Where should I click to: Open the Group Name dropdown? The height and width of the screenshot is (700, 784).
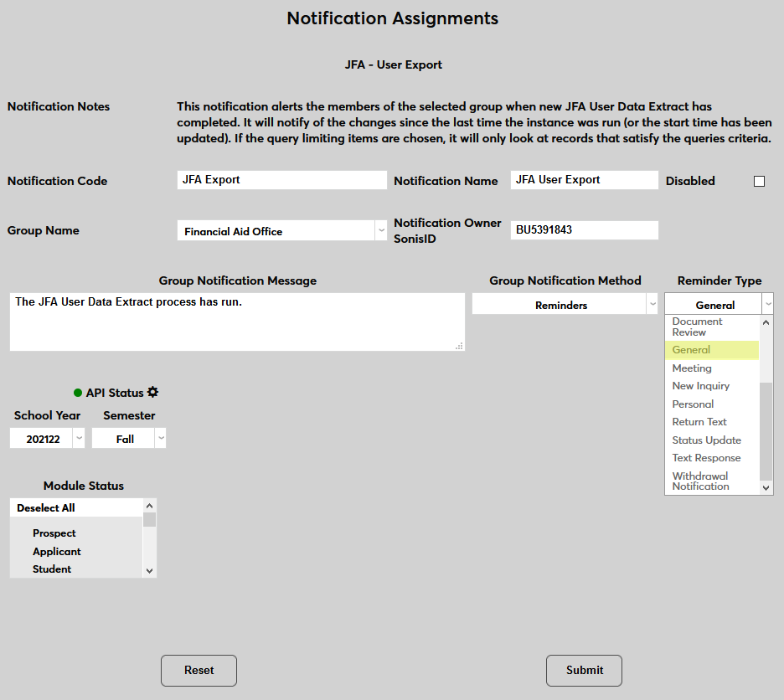coord(281,231)
